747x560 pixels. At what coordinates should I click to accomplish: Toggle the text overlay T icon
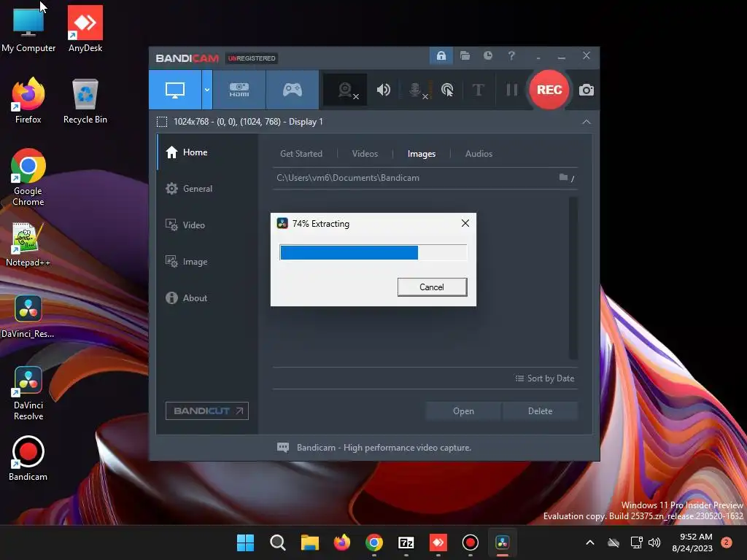click(x=478, y=90)
